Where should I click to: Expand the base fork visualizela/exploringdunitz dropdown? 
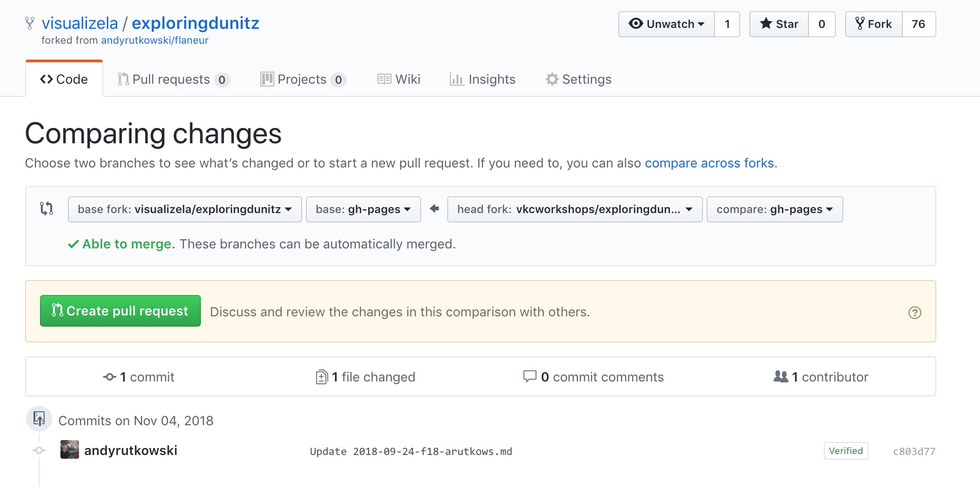pos(185,209)
